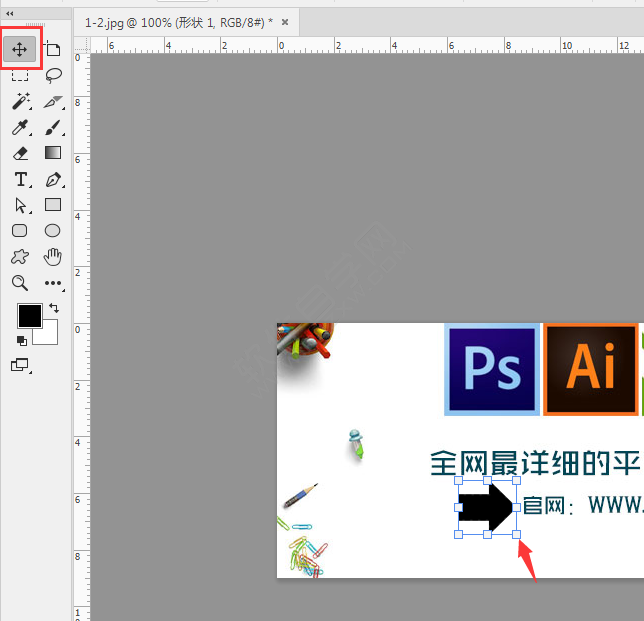Open the background white color picker
This screenshot has height=621, width=644.
[x=49, y=336]
